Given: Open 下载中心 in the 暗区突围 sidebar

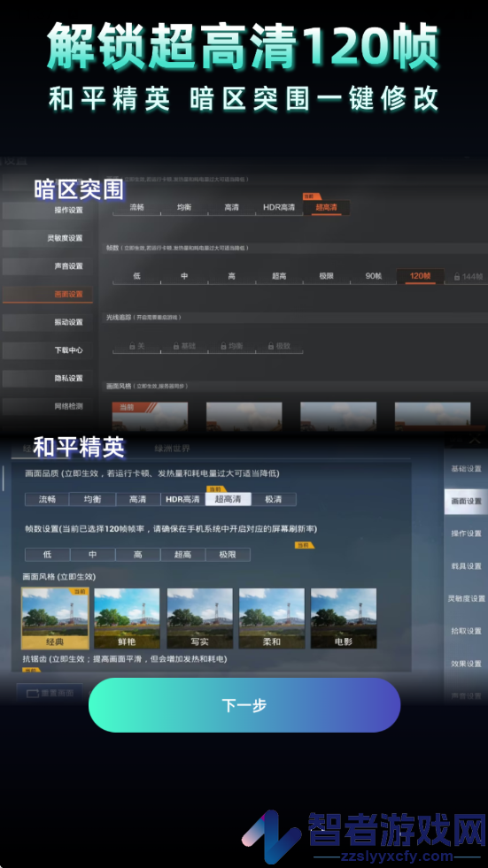Looking at the screenshot, I should click(48, 350).
